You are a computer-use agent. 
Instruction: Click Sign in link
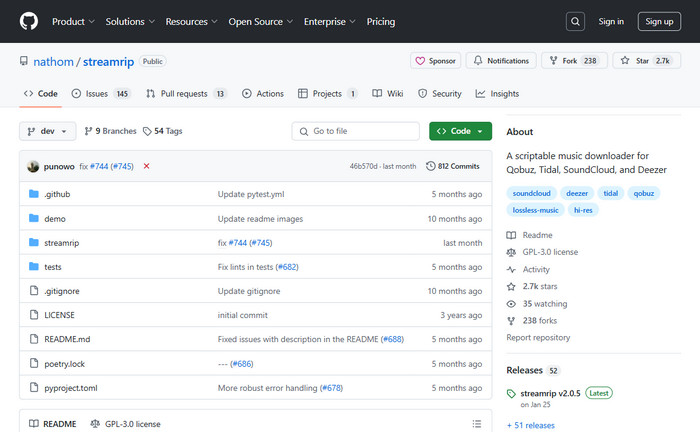click(x=611, y=21)
